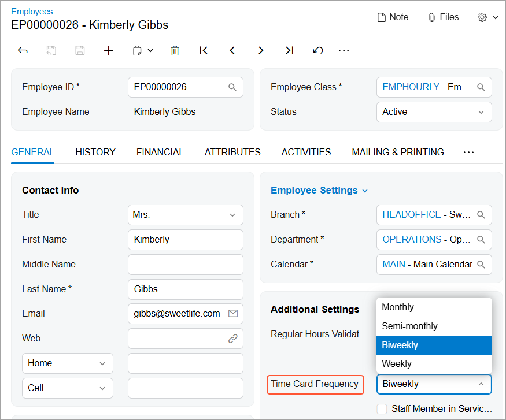Expand the arrow beside the gear icon

click(496, 18)
